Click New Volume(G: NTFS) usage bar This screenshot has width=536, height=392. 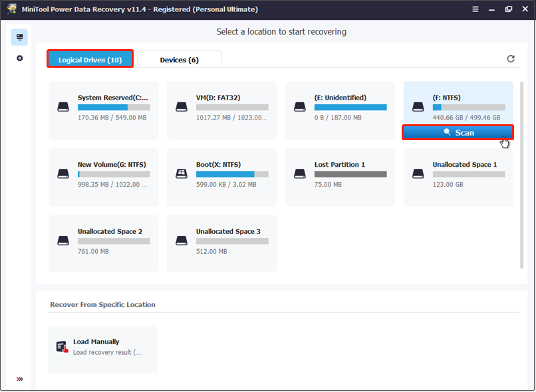click(x=114, y=174)
